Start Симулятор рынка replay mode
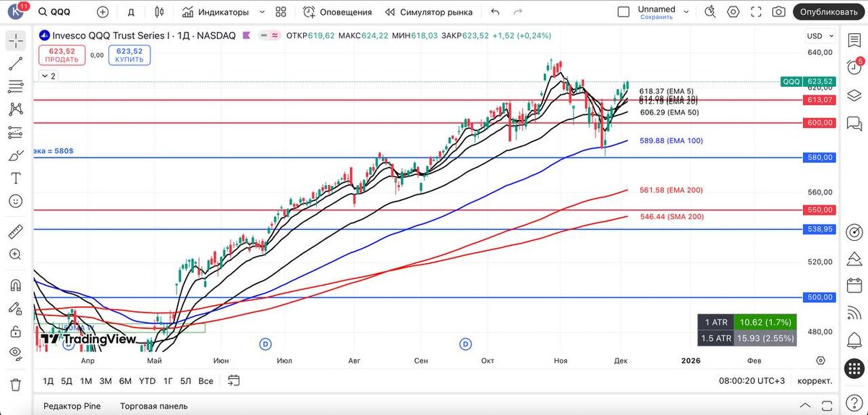The height and width of the screenshot is (415, 868). click(428, 12)
